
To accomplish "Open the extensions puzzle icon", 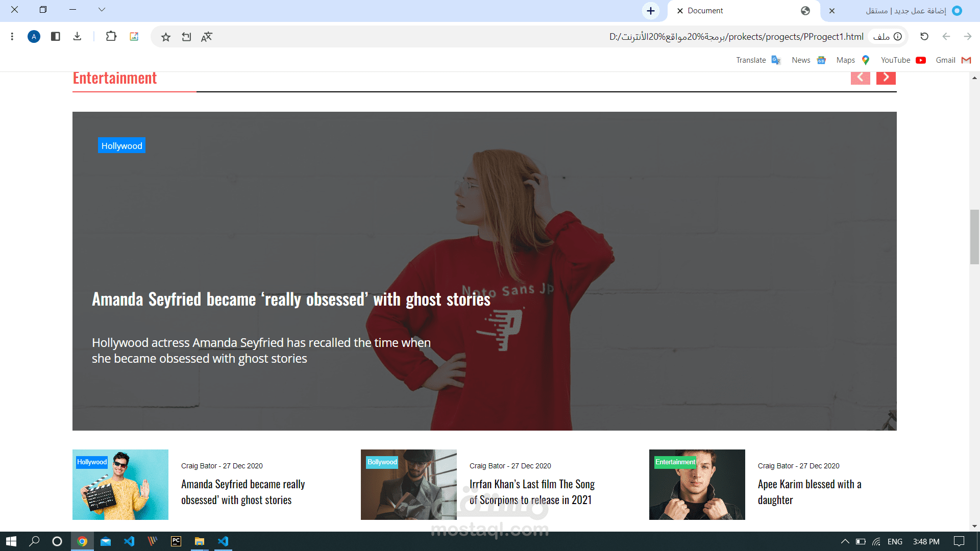I will (111, 36).
